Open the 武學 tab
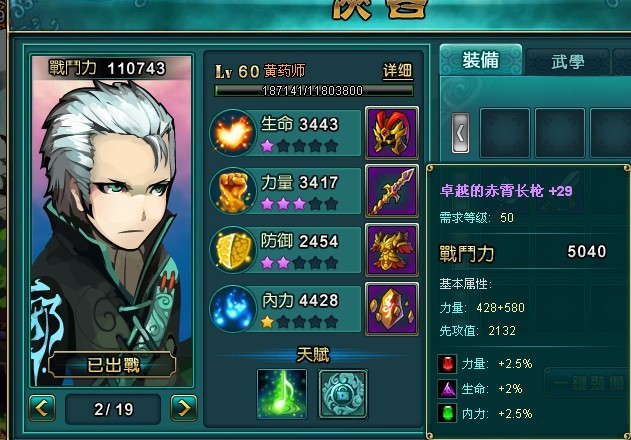The height and width of the screenshot is (440, 631). click(567, 62)
